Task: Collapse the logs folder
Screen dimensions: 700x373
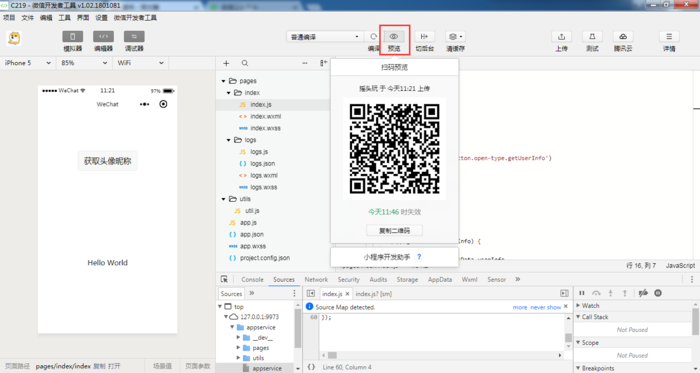Action: [x=229, y=140]
